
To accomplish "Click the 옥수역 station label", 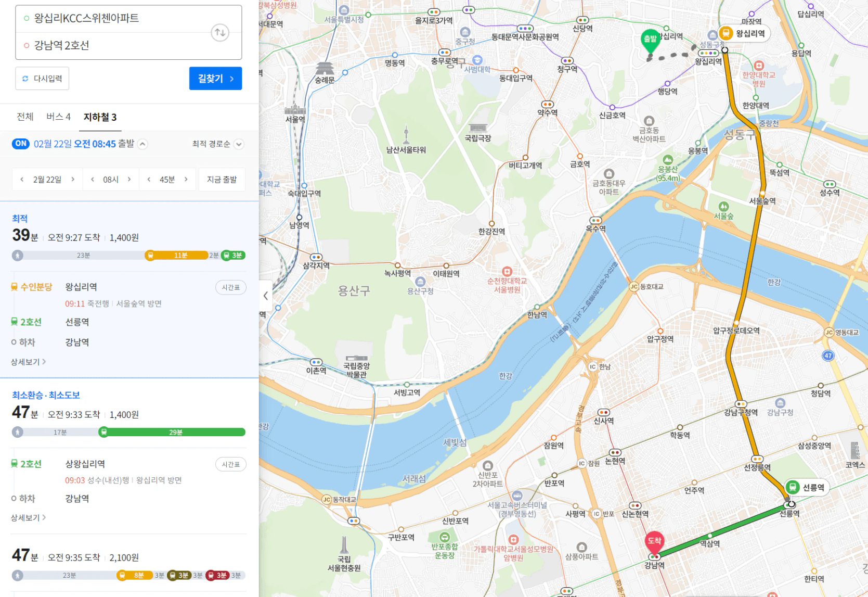I will [x=596, y=228].
